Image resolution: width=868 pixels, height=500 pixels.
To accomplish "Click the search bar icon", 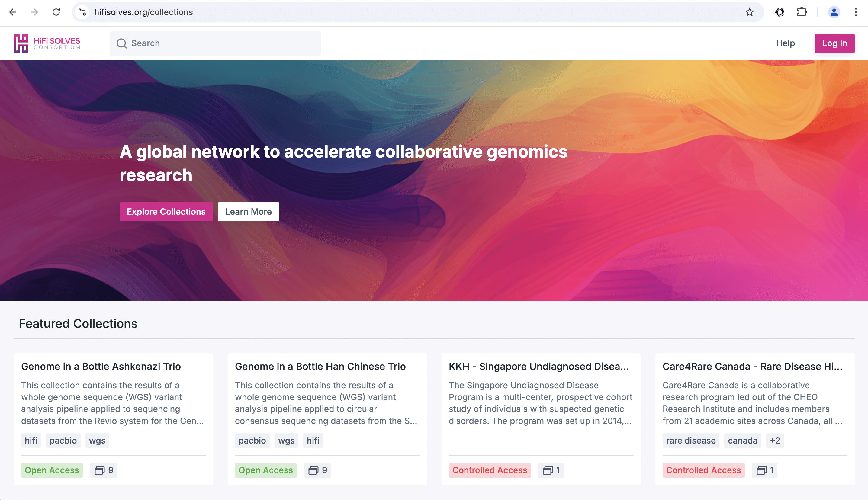I will [122, 43].
